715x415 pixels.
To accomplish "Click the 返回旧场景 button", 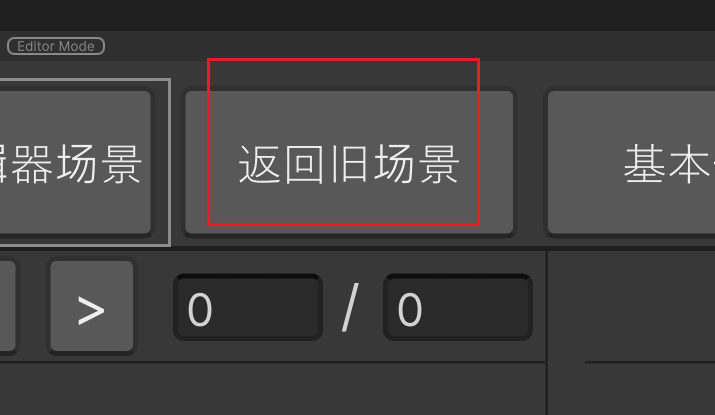I will coord(349,162).
